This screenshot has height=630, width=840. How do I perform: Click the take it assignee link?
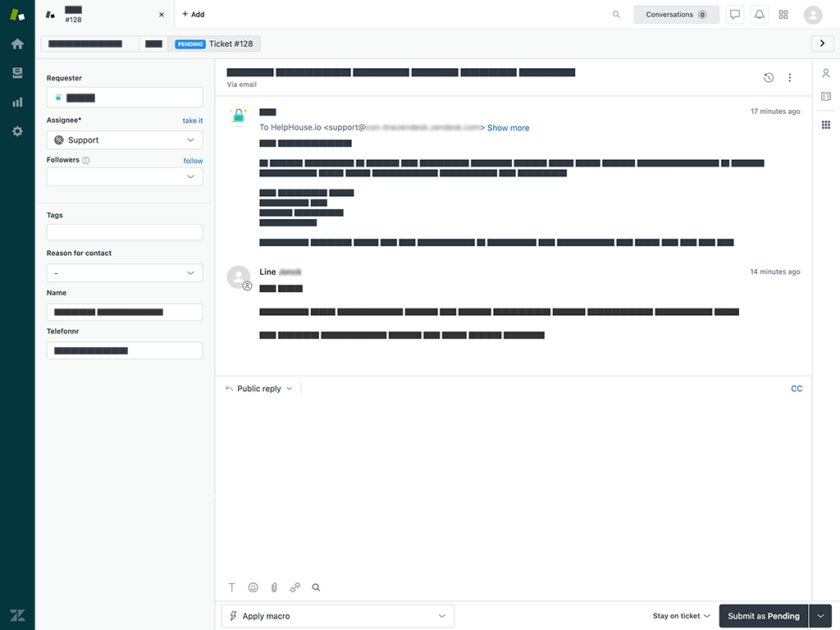(193, 121)
